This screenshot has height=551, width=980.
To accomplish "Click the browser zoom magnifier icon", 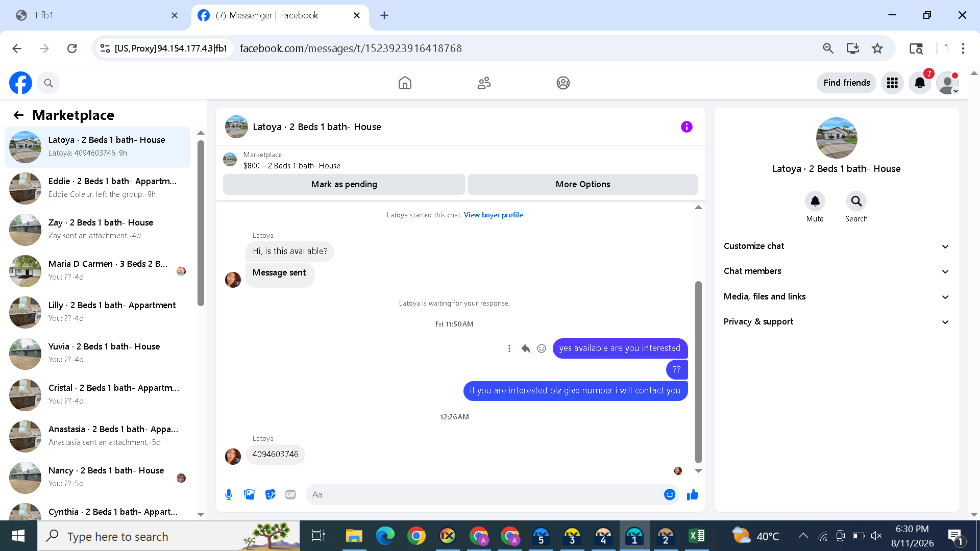I will pyautogui.click(x=828, y=48).
